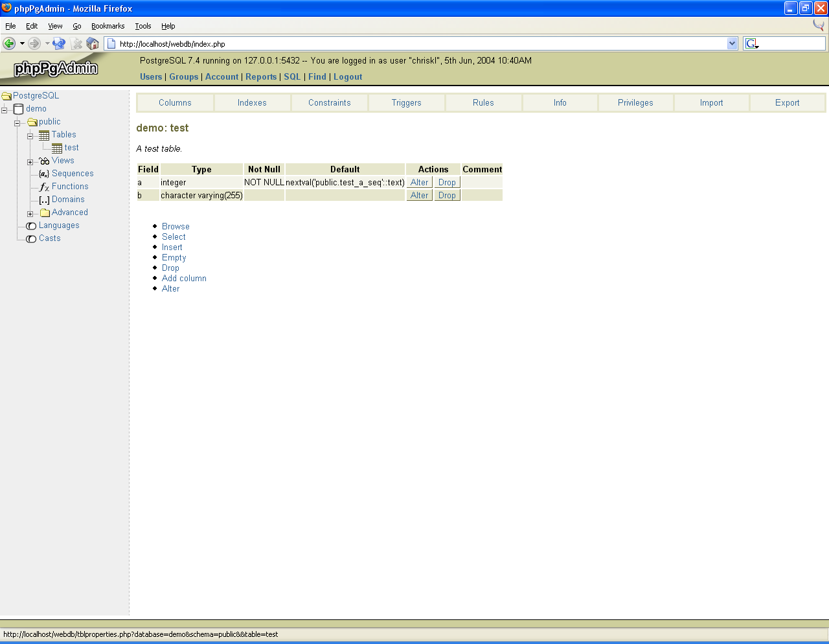The image size is (829, 644).
Task: Click the Google search engine icon
Action: coord(751,43)
